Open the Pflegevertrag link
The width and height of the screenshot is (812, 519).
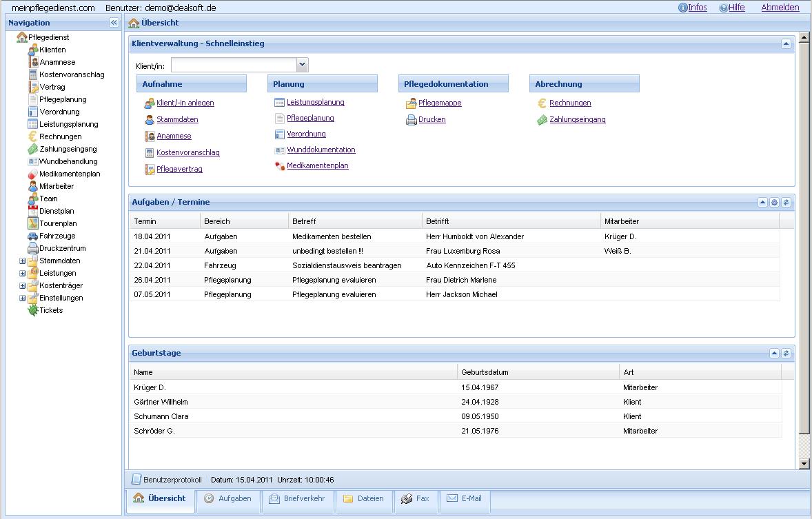(180, 170)
